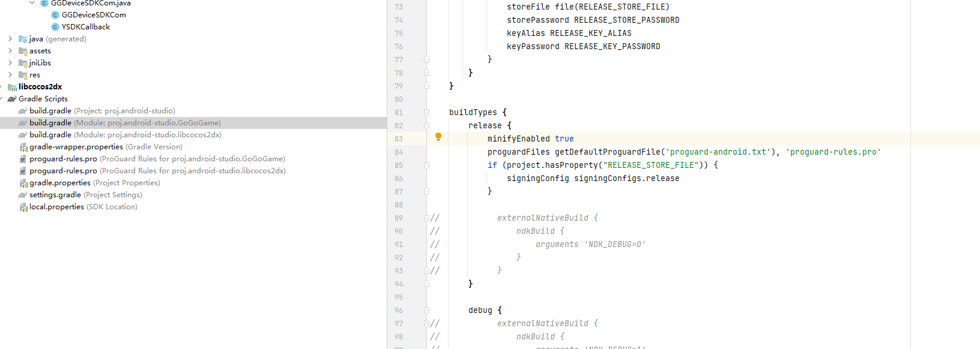Viewport: 980px width, 349px height.
Task: Click "RELEASE_STORE_FILE" string on line 85
Action: point(651,165)
